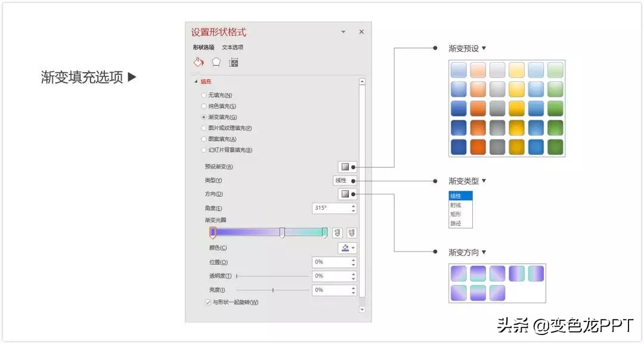
Task: Select the 填充与线条 paint bucket icon
Action: 199,61
